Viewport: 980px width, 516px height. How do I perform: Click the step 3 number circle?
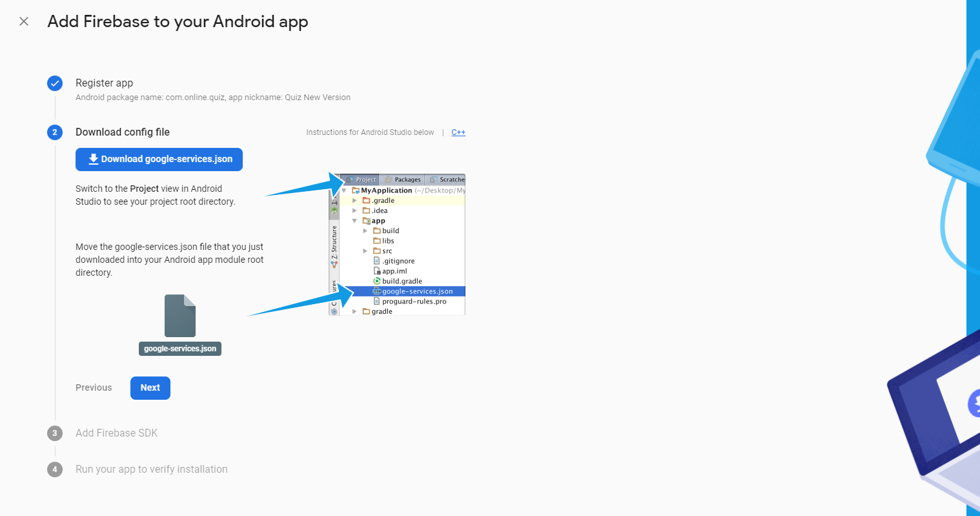click(x=55, y=433)
